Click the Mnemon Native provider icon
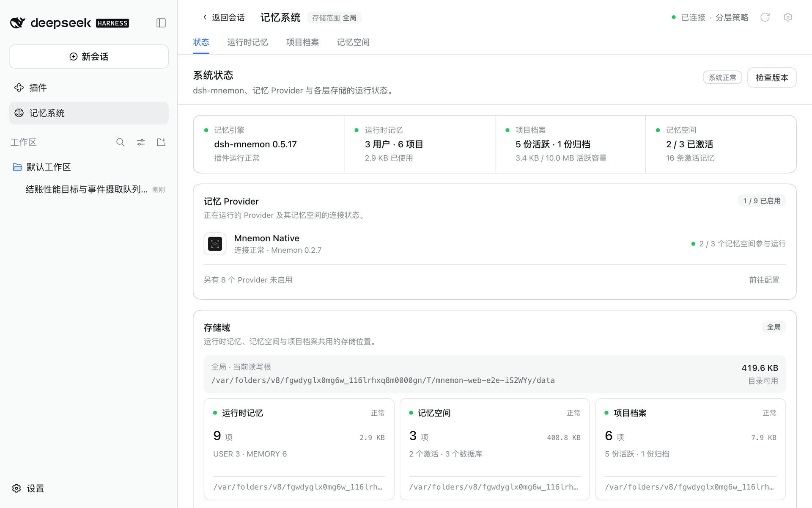812x508 pixels. [215, 244]
